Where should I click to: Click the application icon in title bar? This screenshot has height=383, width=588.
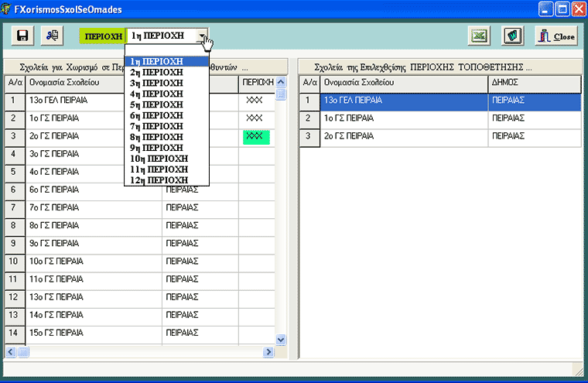pos(8,9)
